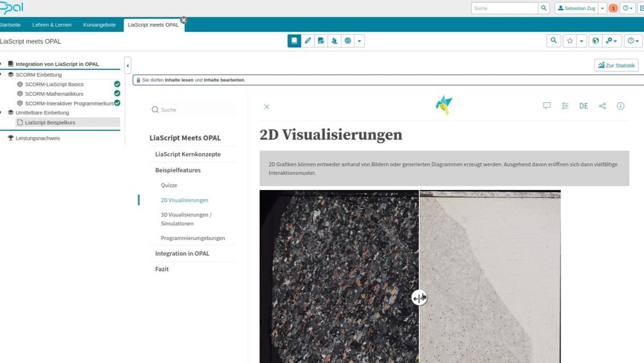Switch to the Lehren & Lernen tab
This screenshot has height=363, width=644.
click(x=52, y=25)
